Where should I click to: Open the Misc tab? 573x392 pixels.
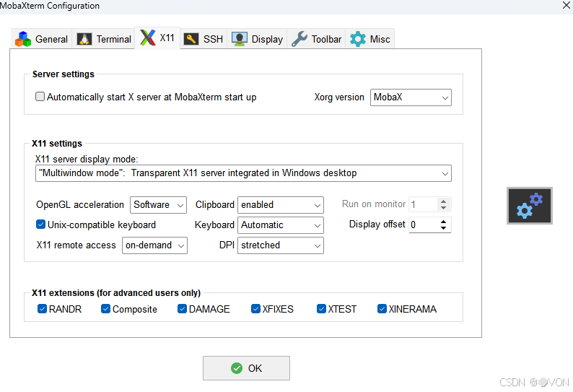[369, 39]
